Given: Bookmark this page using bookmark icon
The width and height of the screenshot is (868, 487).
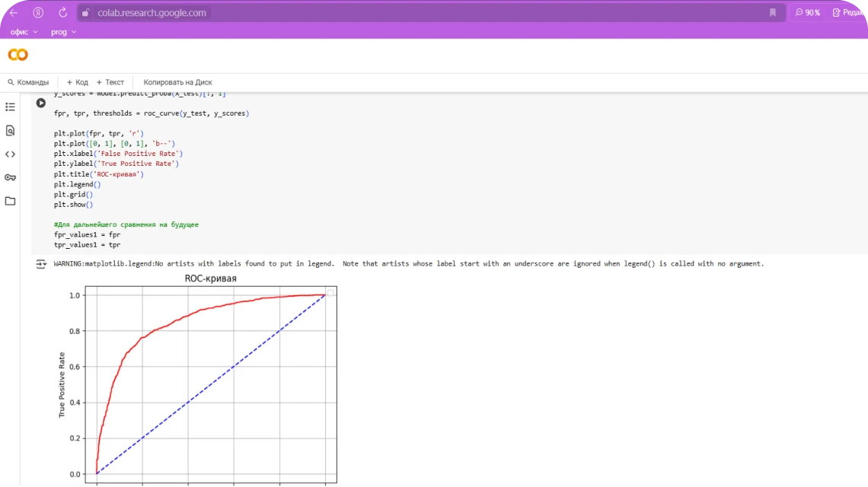Looking at the screenshot, I should (x=773, y=13).
